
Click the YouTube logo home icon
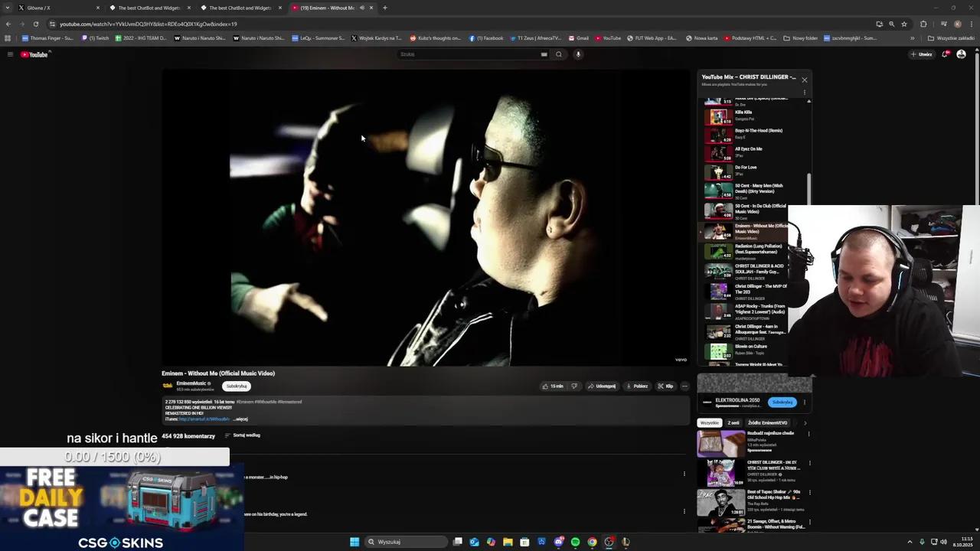point(34,54)
